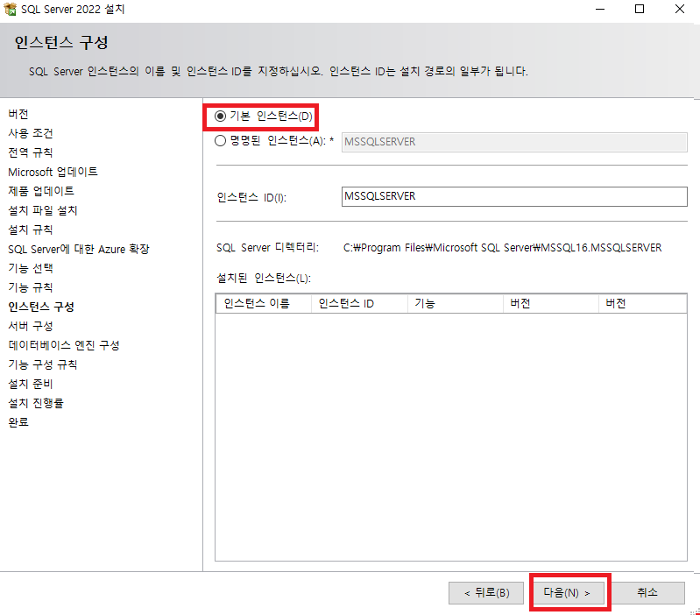Click the named instance MSSQLSERVER field
This screenshot has width=700, height=615.
point(514,142)
